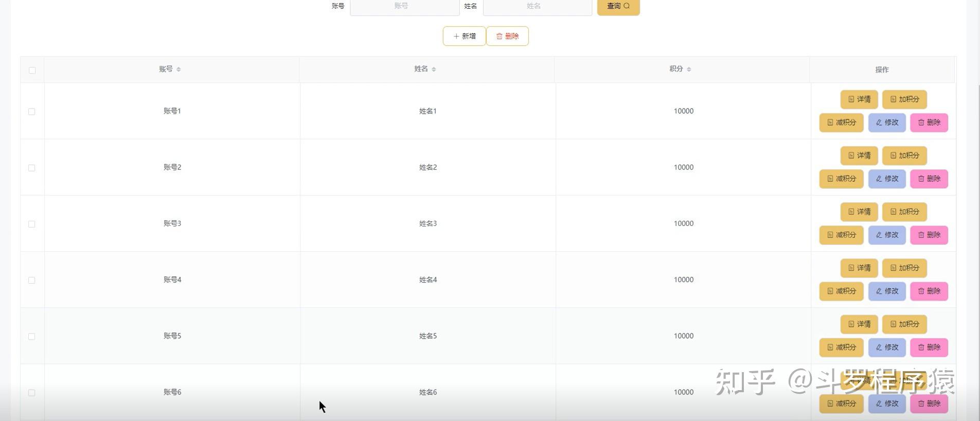
Task: Click 修改 edit button for 账号1
Action: click(887, 122)
